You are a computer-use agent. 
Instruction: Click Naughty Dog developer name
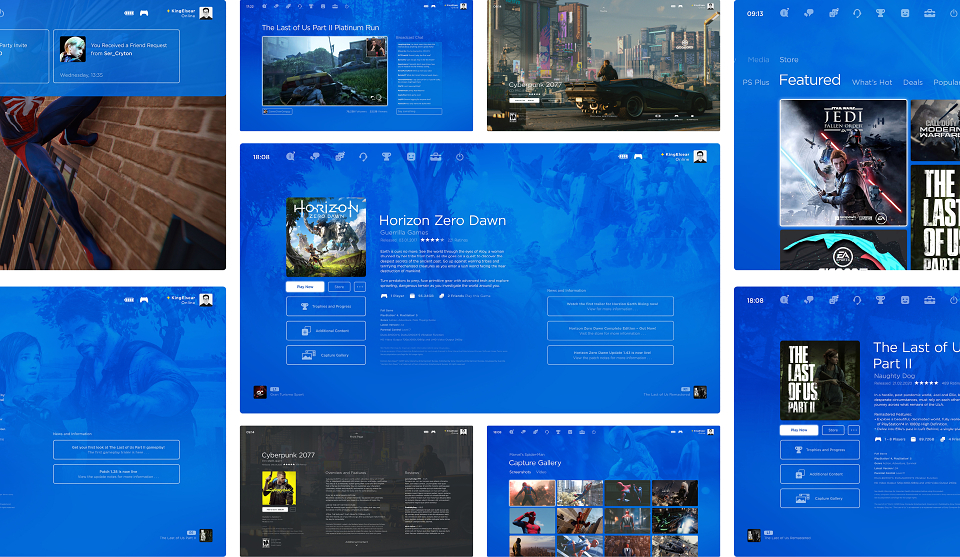point(894,376)
